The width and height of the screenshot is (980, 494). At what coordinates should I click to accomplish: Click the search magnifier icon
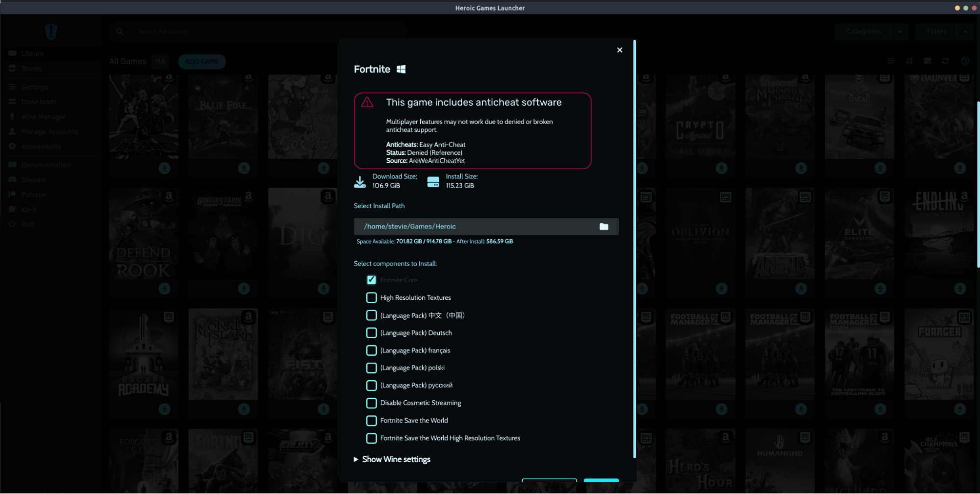(x=120, y=31)
